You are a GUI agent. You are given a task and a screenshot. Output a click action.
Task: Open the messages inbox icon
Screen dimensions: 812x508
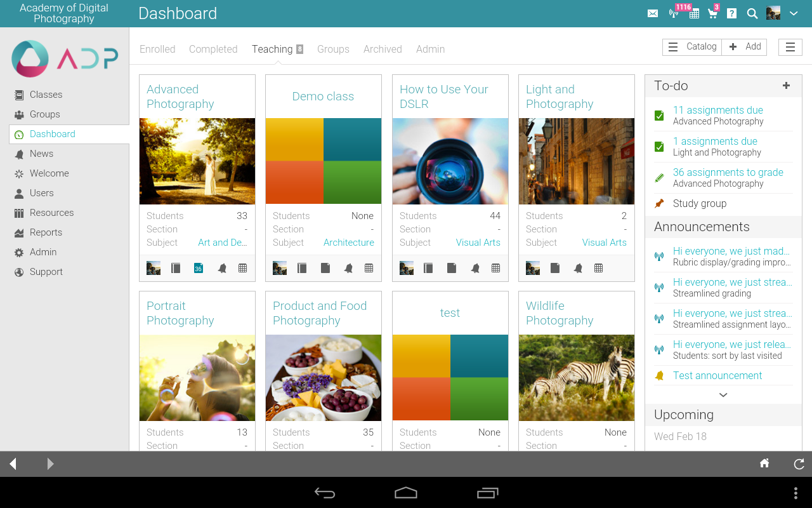652,13
